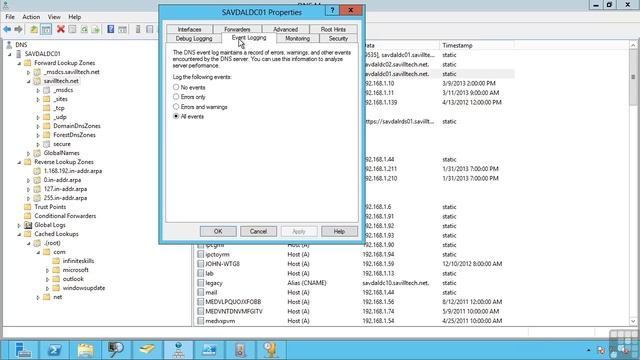Viewport: 640px width, 360px height.
Task: Click the record list scroll up arrow
Action: click(x=633, y=45)
